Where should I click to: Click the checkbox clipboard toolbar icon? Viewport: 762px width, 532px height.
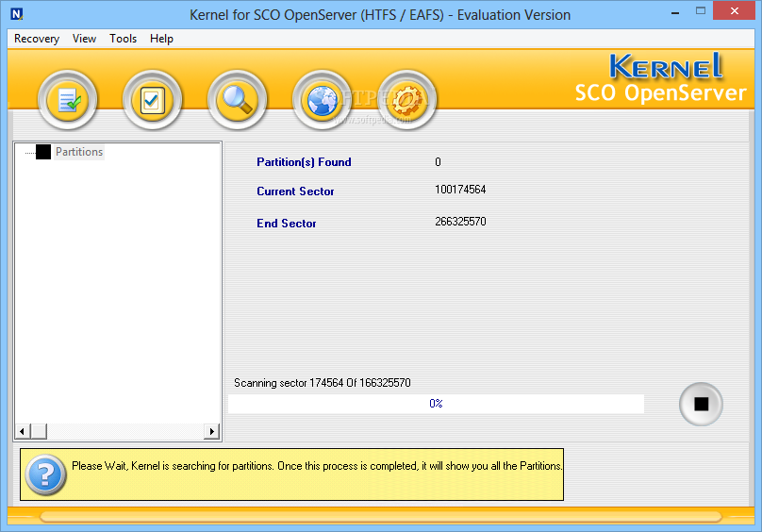pyautogui.click(x=152, y=100)
